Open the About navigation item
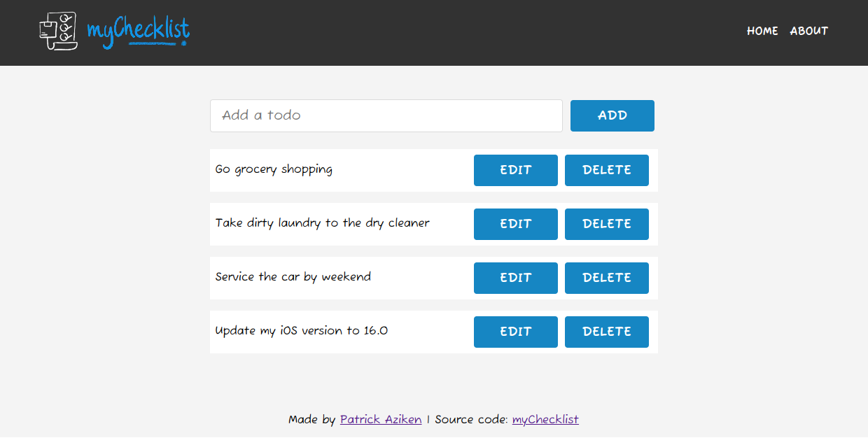Viewport: 868px width, 438px height. point(808,31)
